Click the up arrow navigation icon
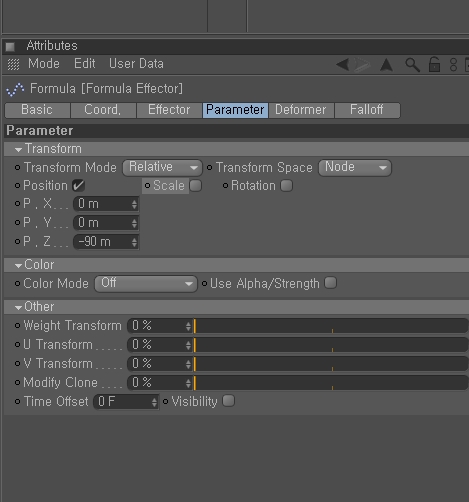The image size is (469, 502). coord(386,65)
